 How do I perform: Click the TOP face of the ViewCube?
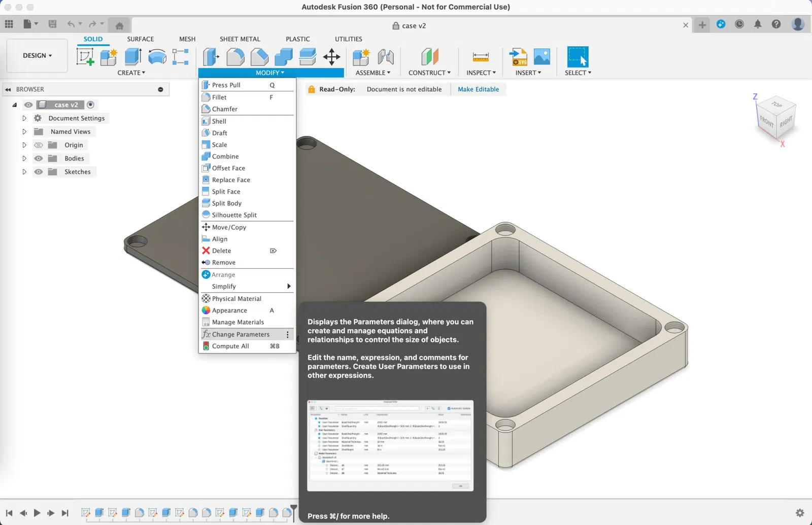click(776, 104)
